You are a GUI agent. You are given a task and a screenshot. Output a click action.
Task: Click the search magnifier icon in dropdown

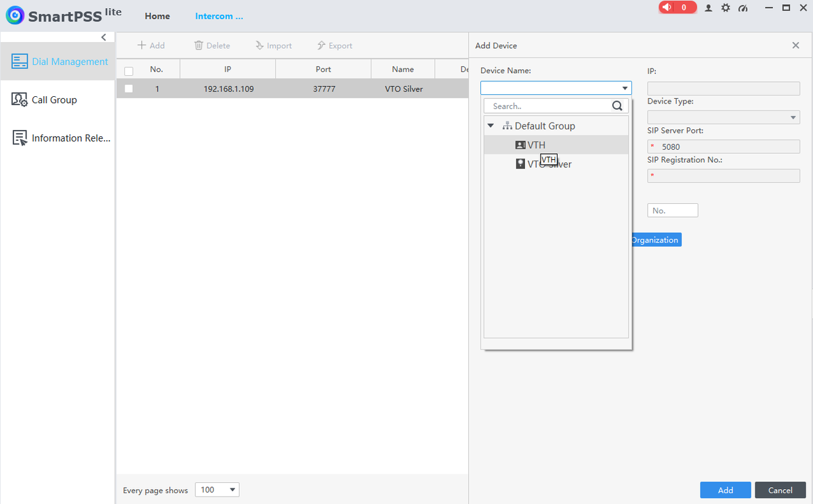617,106
